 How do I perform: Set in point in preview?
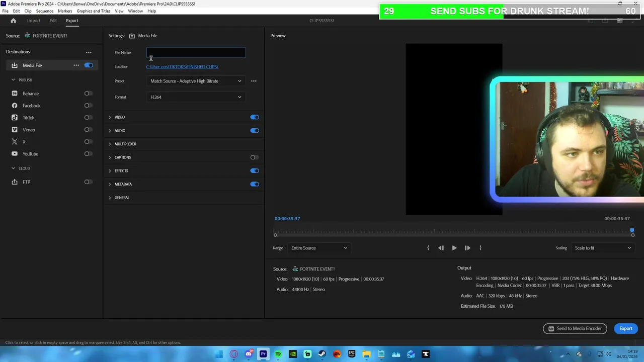point(428,248)
